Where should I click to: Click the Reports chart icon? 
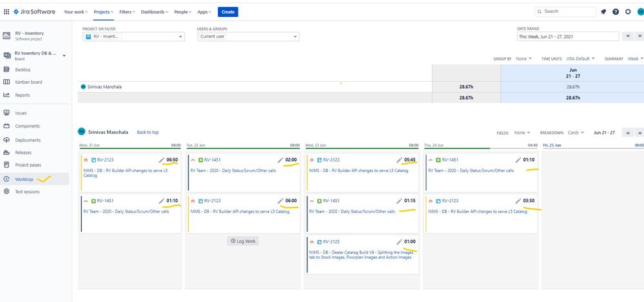[6, 95]
